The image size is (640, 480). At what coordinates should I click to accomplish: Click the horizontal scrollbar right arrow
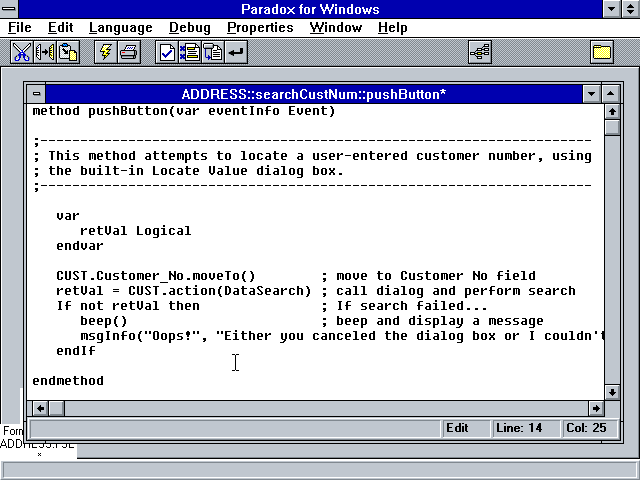click(x=596, y=408)
